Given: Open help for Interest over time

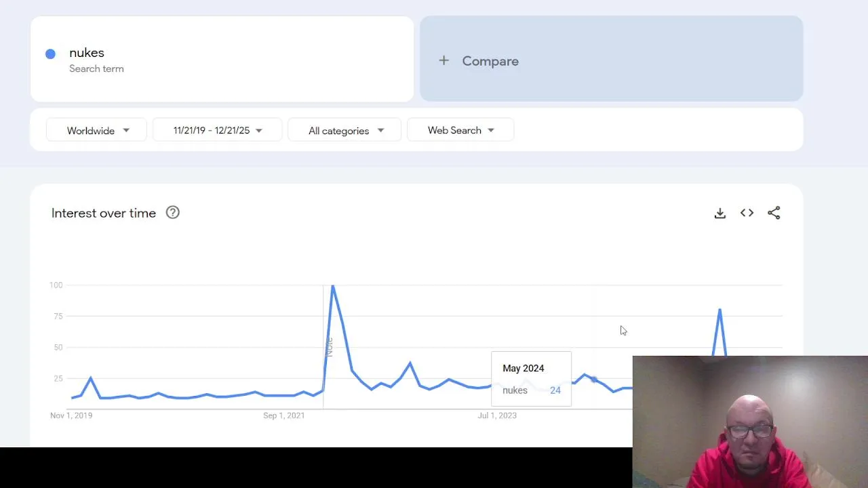Looking at the screenshot, I should (x=173, y=213).
